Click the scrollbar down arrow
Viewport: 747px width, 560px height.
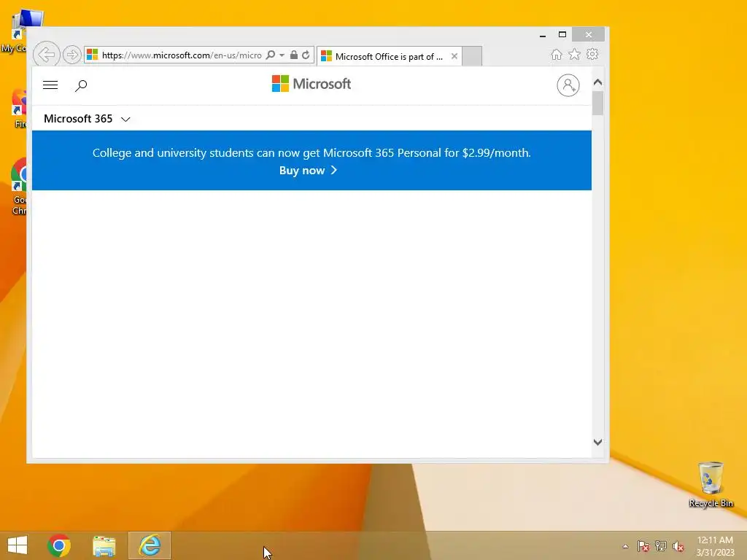[x=597, y=443]
